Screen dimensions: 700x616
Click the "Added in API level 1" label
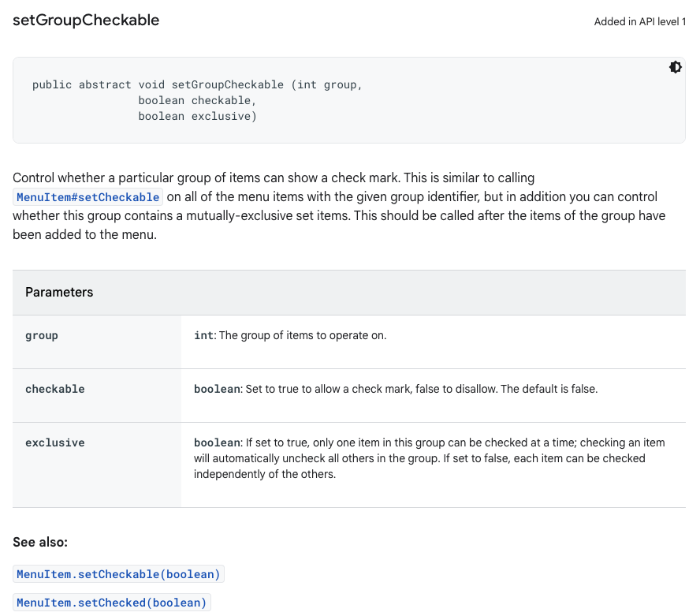pos(639,22)
